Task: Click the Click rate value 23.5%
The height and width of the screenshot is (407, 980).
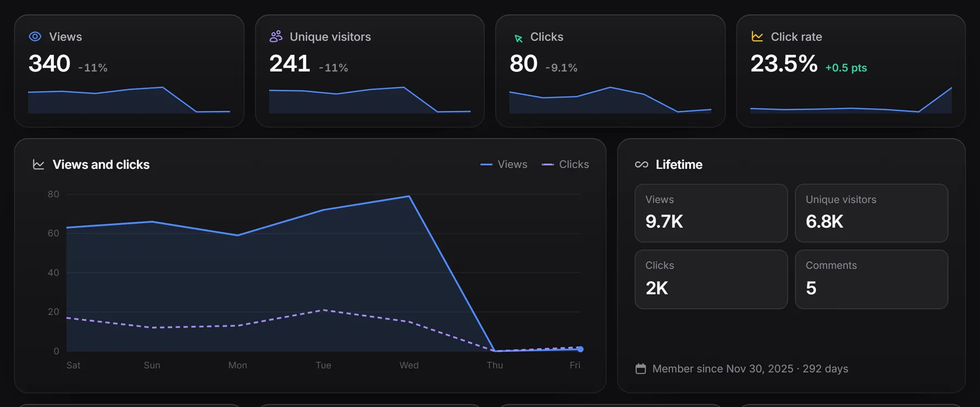Action: click(784, 64)
